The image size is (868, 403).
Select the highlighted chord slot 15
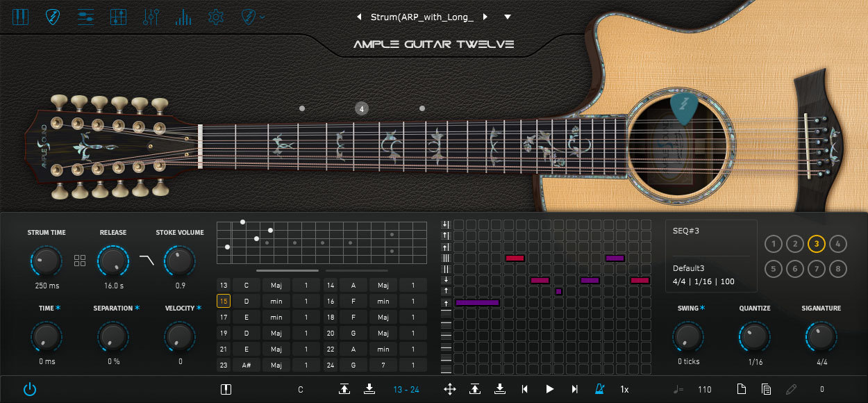pyautogui.click(x=224, y=301)
